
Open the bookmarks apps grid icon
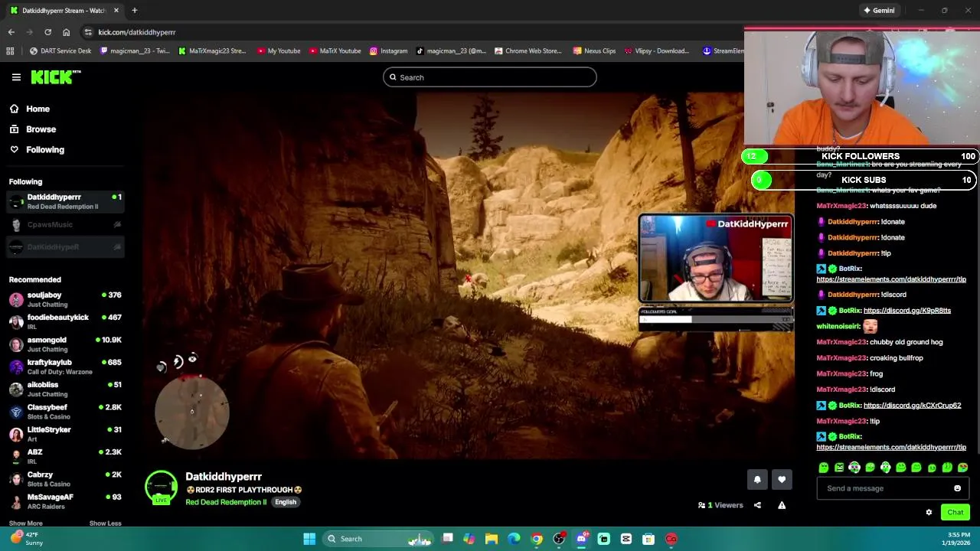pyautogui.click(x=10, y=51)
